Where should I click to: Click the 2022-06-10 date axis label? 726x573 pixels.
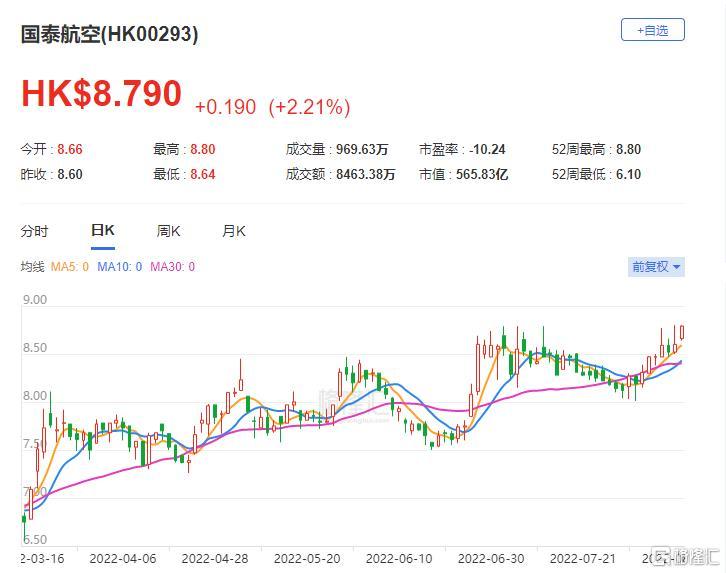pos(399,559)
